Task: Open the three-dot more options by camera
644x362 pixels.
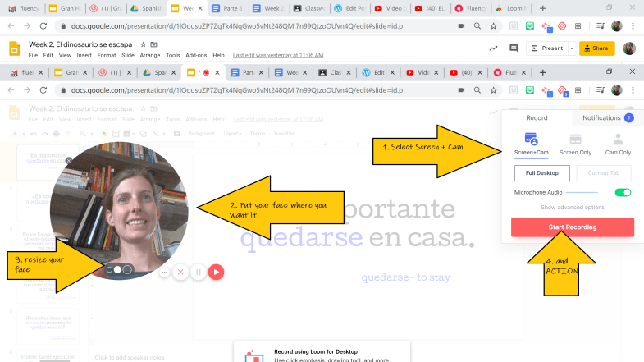Action: (x=164, y=272)
